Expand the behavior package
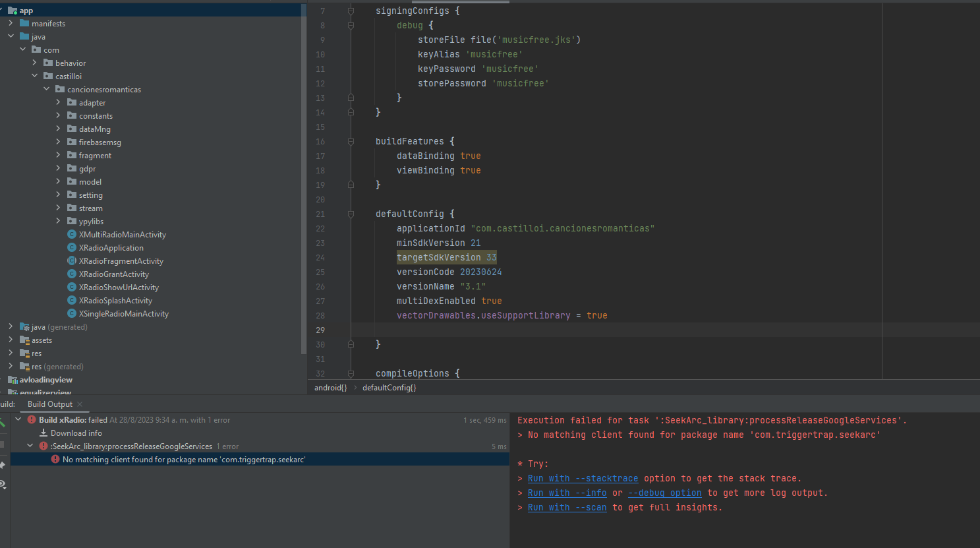The height and width of the screenshot is (548, 980). [34, 63]
